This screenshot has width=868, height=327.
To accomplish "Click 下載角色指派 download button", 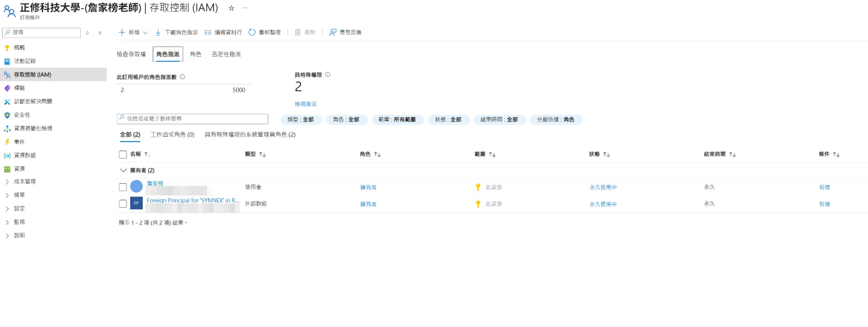I will coord(176,33).
